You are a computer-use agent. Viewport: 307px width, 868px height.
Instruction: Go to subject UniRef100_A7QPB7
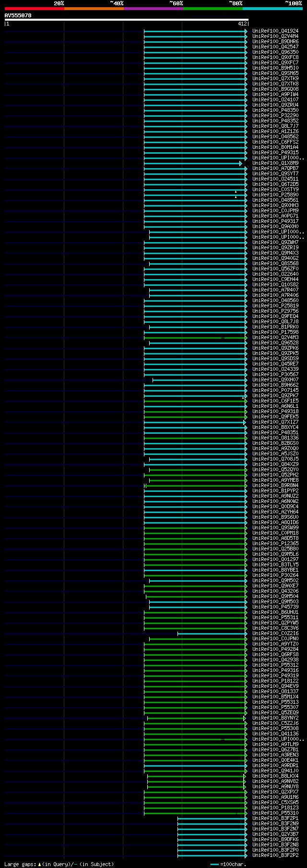point(275,169)
